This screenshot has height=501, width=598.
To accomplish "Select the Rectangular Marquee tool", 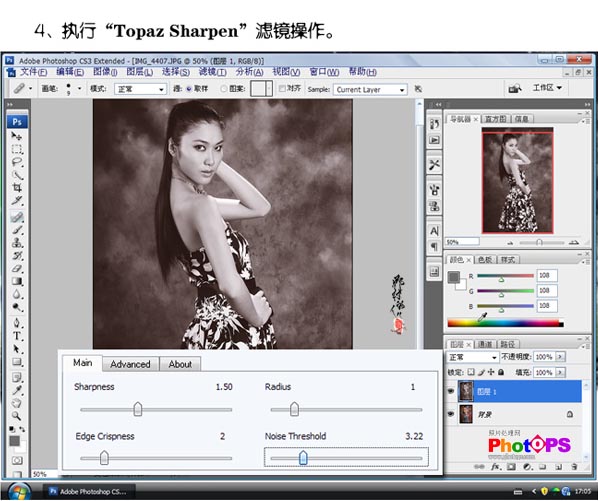I will 16,149.
